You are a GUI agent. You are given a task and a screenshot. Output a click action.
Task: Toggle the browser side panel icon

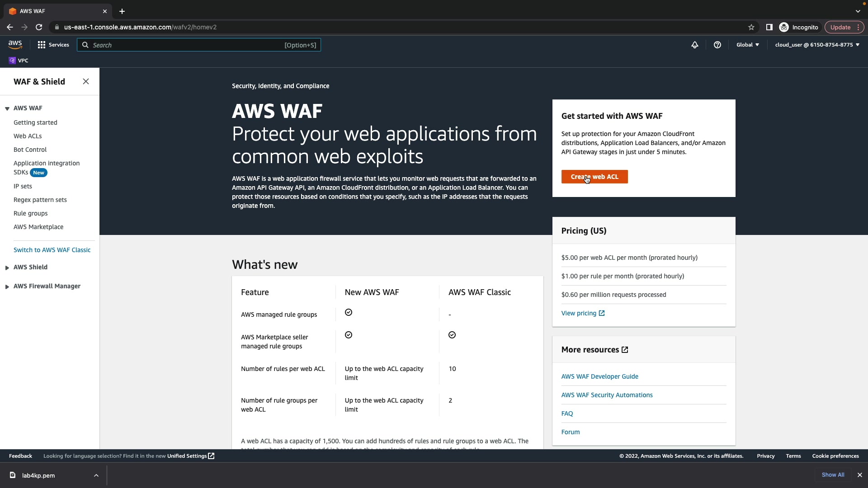769,27
